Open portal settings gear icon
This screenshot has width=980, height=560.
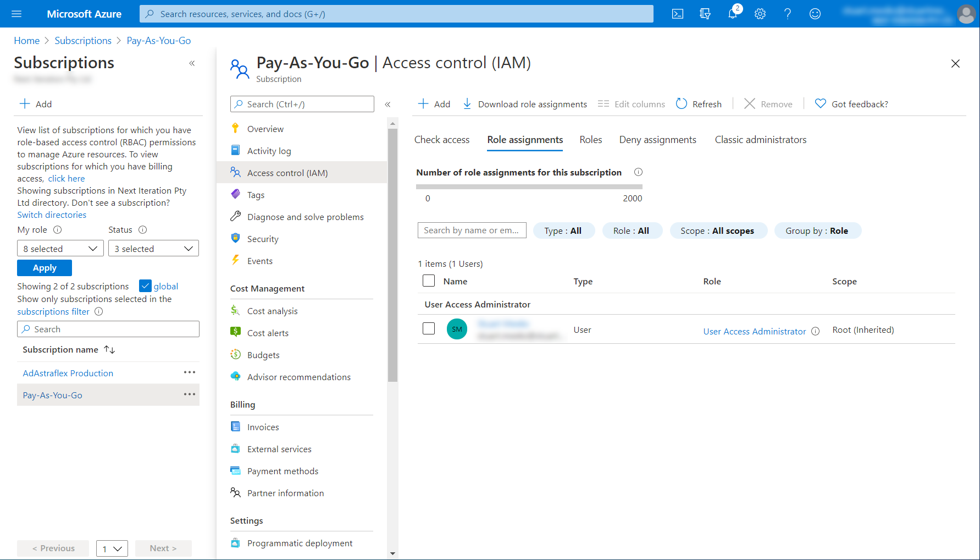pyautogui.click(x=760, y=14)
